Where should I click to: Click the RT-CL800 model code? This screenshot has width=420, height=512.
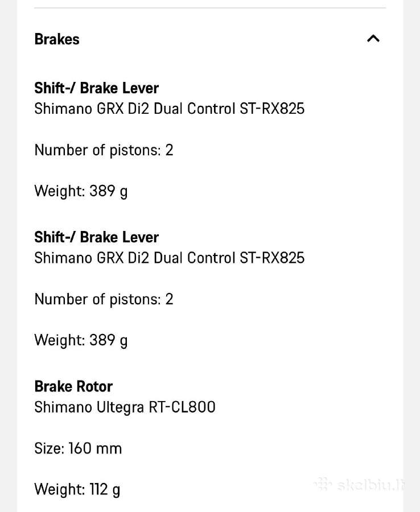pos(182,407)
